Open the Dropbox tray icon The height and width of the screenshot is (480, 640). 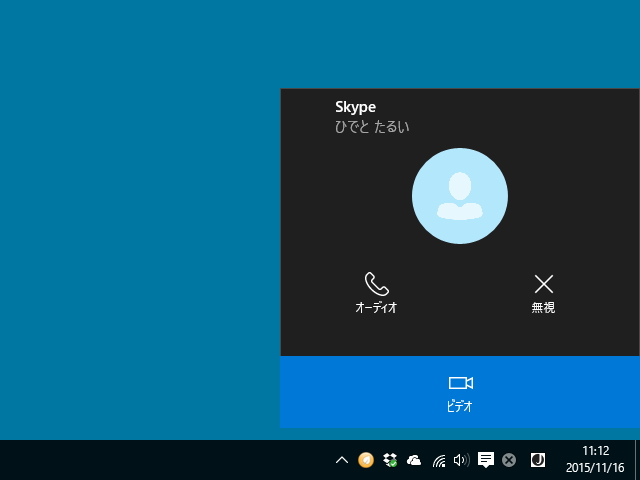coord(390,460)
